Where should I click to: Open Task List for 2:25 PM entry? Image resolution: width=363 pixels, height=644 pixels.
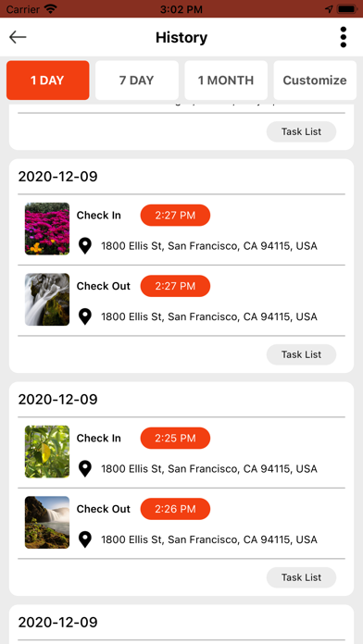pyautogui.click(x=301, y=577)
